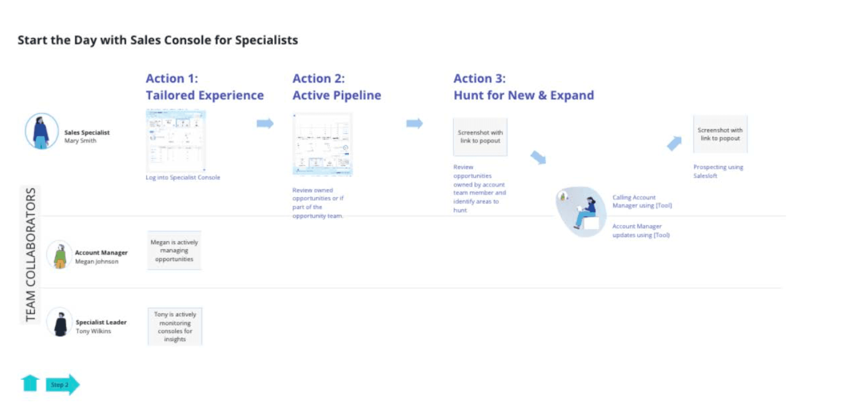868x410 pixels.
Task: Click 'Calling Account Manager using [Tool]' text
Action: point(642,202)
